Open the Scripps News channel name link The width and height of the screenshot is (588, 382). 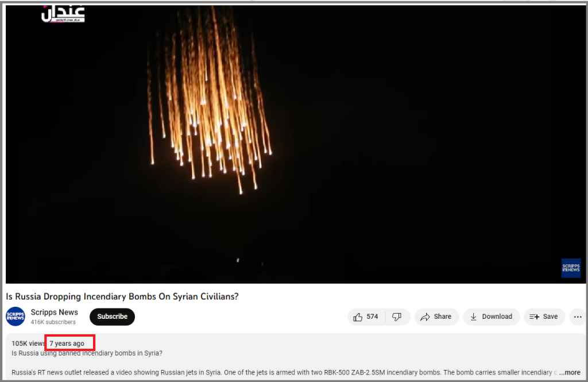[x=55, y=312]
